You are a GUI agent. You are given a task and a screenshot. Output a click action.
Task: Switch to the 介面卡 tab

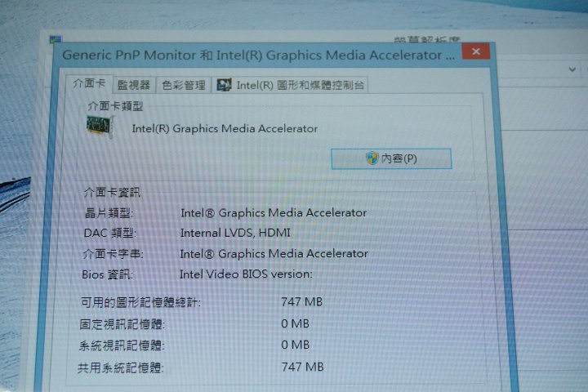[89, 83]
